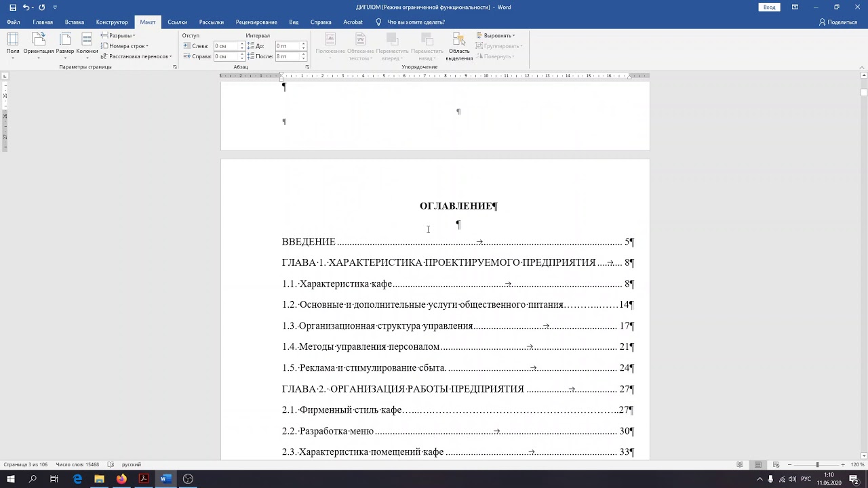
Task: Click the left indent Слева input field
Action: (x=226, y=46)
